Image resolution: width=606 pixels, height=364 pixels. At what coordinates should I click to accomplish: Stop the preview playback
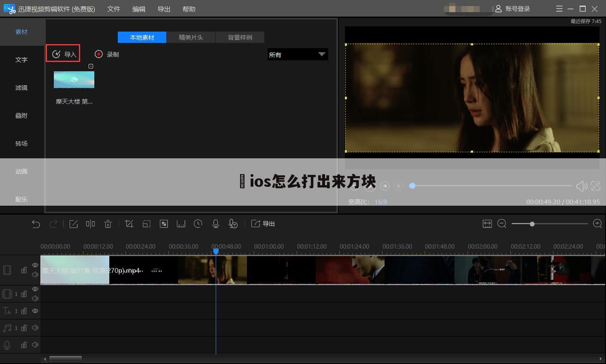398,186
